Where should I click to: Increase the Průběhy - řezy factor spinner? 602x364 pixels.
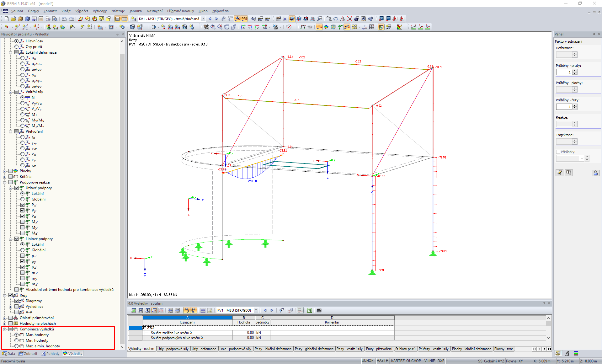[x=575, y=105]
